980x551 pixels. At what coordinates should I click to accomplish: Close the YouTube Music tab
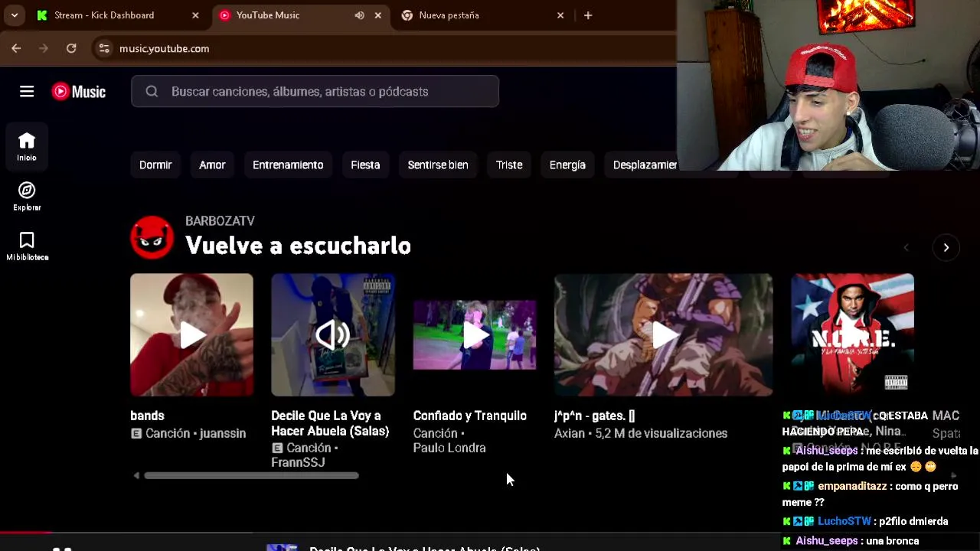tap(377, 15)
